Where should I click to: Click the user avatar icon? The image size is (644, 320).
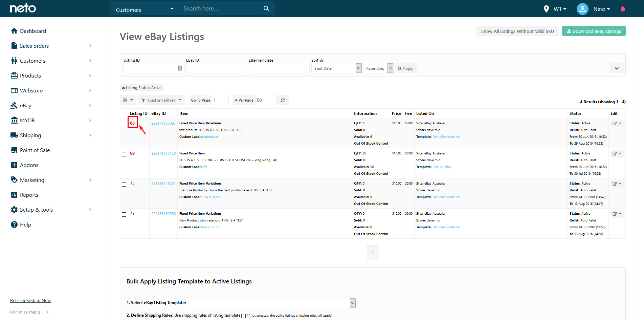[582, 9]
